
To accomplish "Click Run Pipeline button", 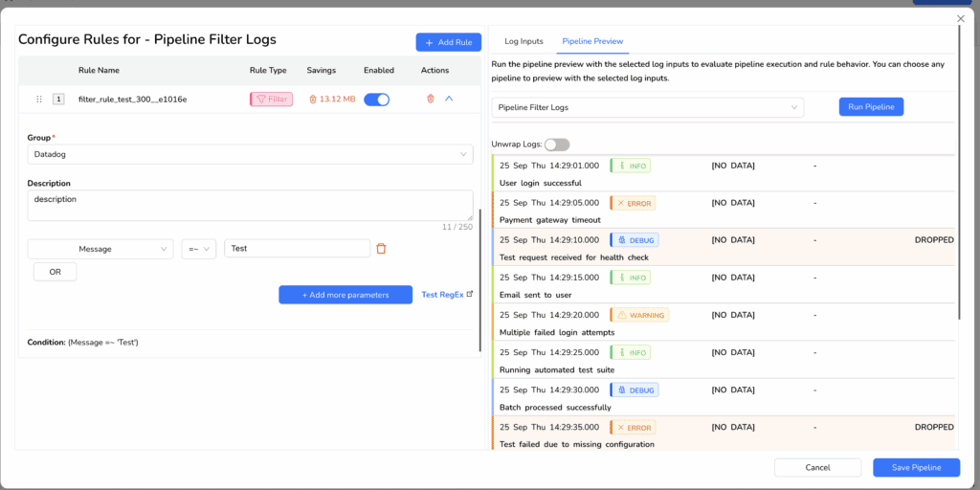I will 871,107.
